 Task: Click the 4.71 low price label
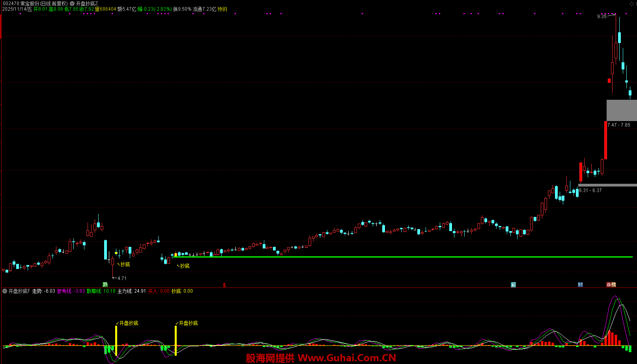(x=122, y=278)
